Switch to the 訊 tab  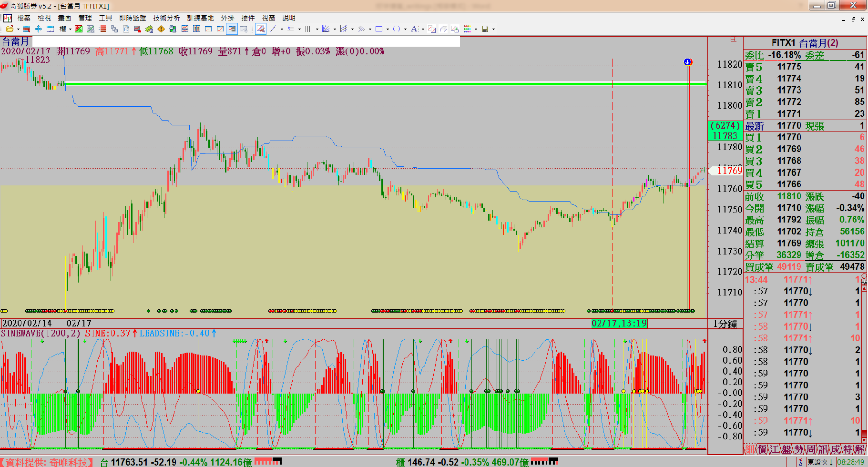823,449
